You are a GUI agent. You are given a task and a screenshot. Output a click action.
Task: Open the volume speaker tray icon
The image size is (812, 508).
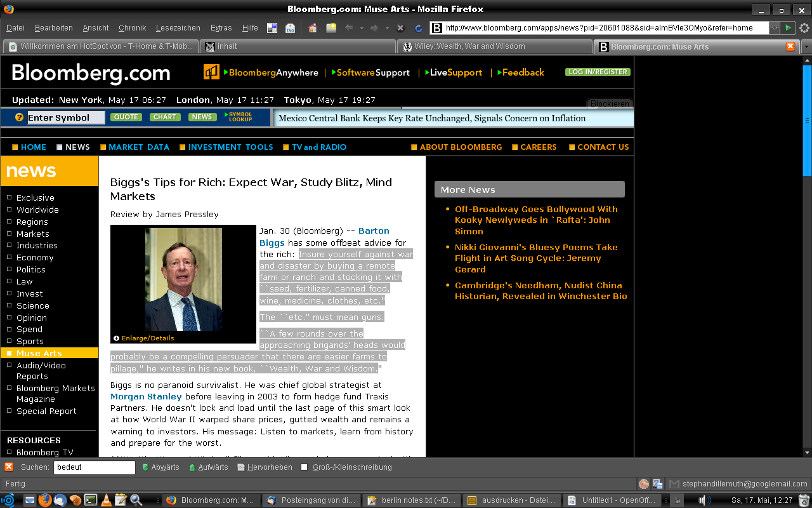coord(704,500)
